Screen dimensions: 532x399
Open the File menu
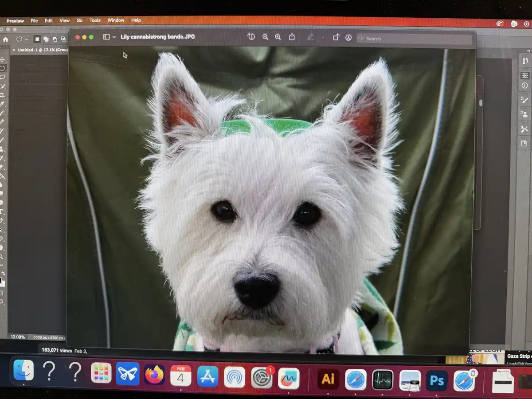click(x=34, y=20)
